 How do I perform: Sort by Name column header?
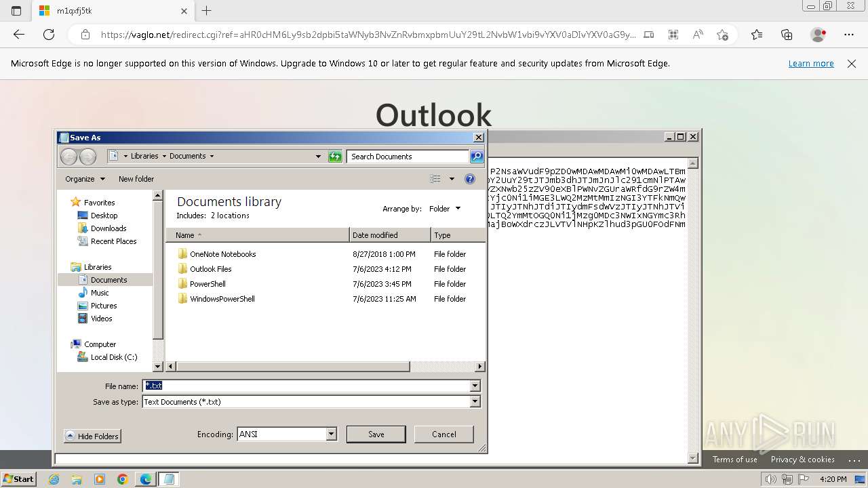(258, 235)
